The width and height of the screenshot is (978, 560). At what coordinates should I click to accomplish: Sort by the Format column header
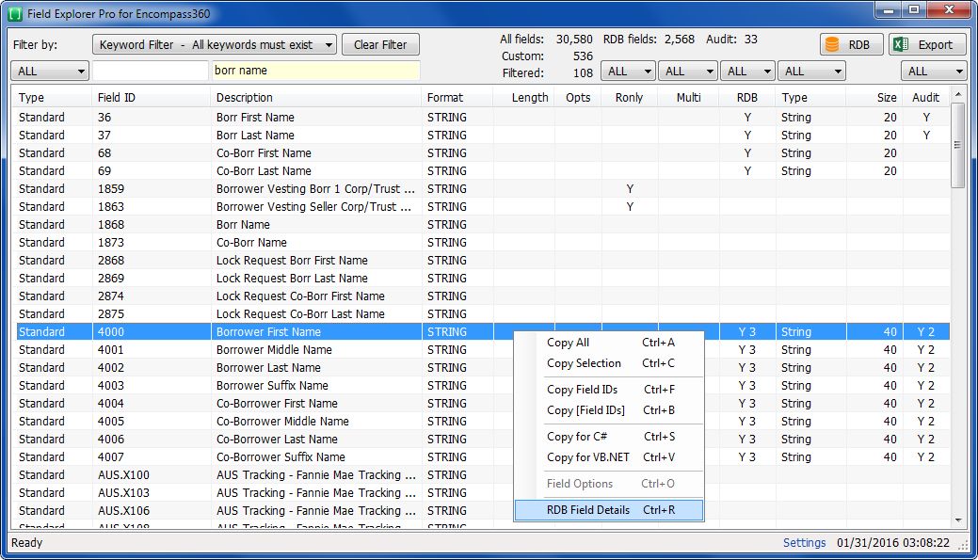click(x=457, y=97)
